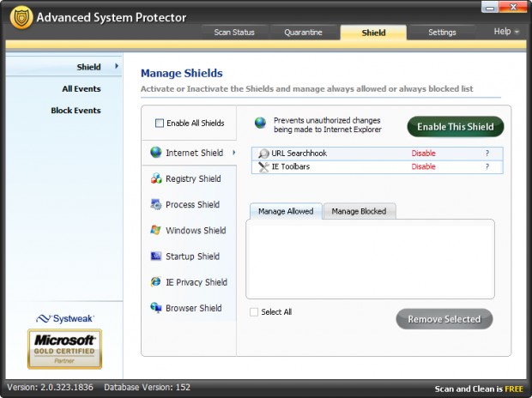The image size is (532, 398).
Task: Select the IE Privacy Shield entry
Action: click(190, 282)
